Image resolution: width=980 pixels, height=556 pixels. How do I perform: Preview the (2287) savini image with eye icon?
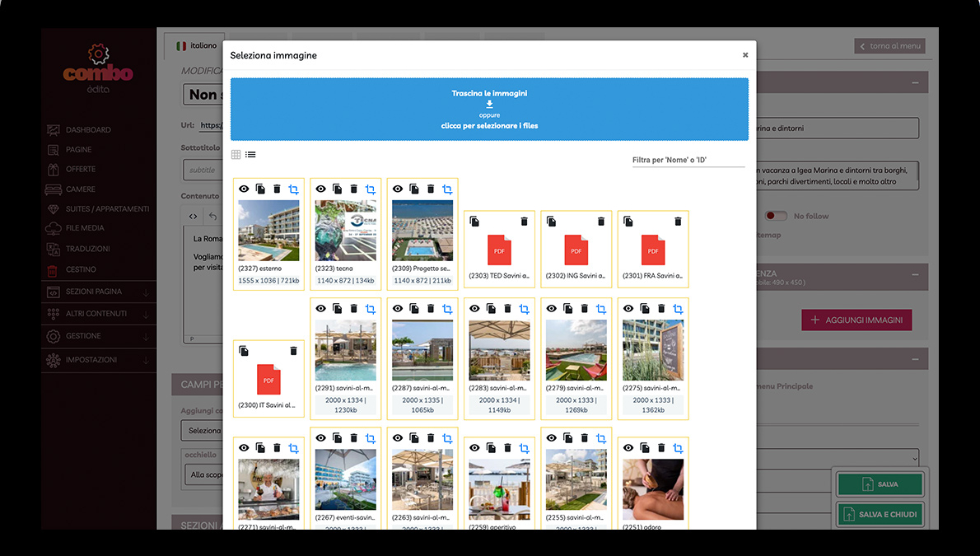coord(398,308)
